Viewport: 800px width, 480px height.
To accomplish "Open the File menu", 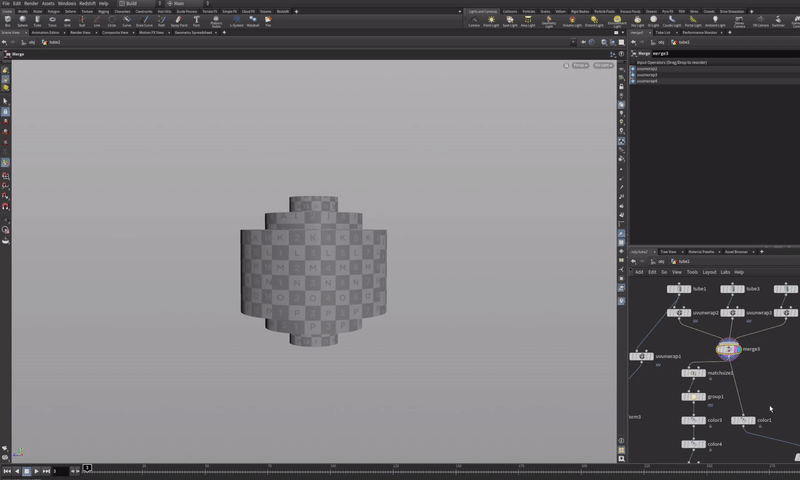I will pyautogui.click(x=6, y=3).
